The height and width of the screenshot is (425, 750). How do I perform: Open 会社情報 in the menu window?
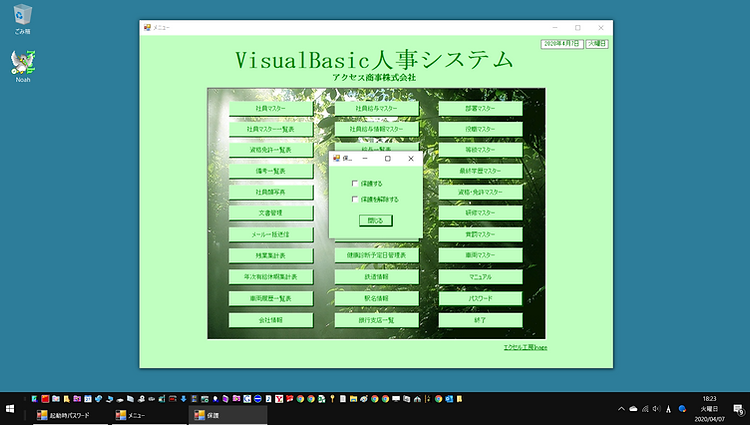click(x=271, y=320)
